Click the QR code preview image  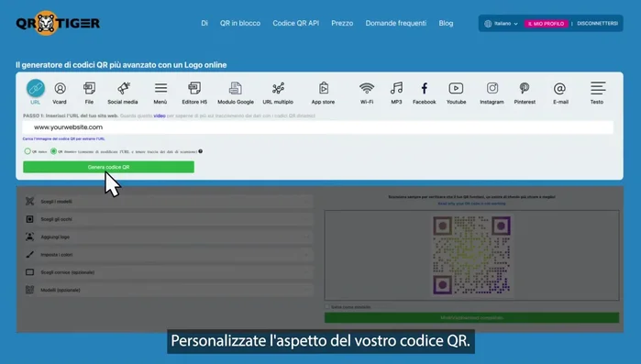(471, 255)
